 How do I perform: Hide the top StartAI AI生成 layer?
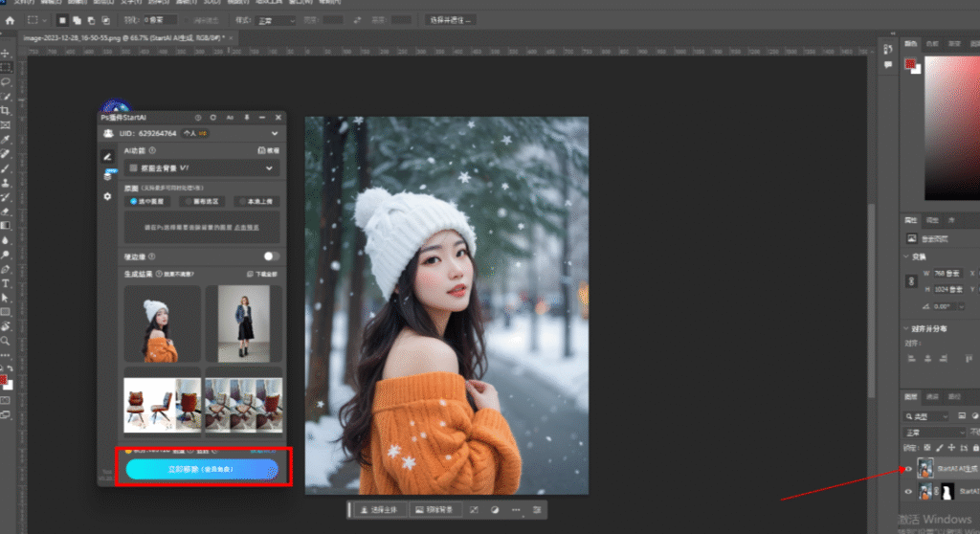907,468
